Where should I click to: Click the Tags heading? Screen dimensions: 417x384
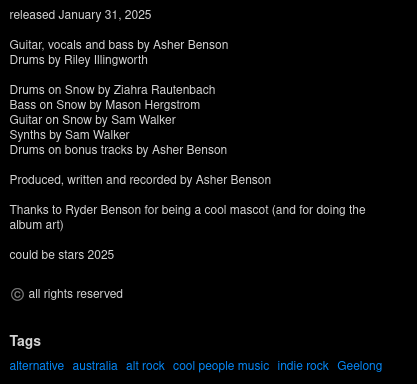(x=25, y=341)
